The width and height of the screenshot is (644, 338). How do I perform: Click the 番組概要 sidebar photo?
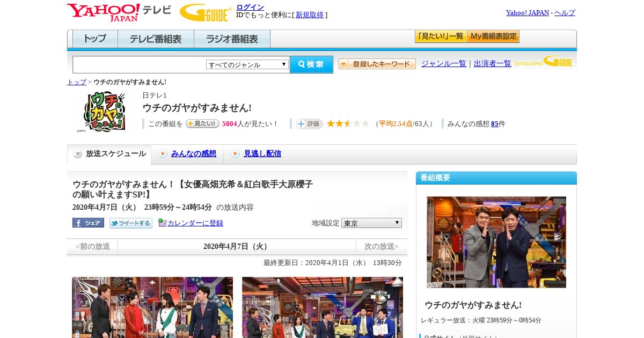coord(496,242)
